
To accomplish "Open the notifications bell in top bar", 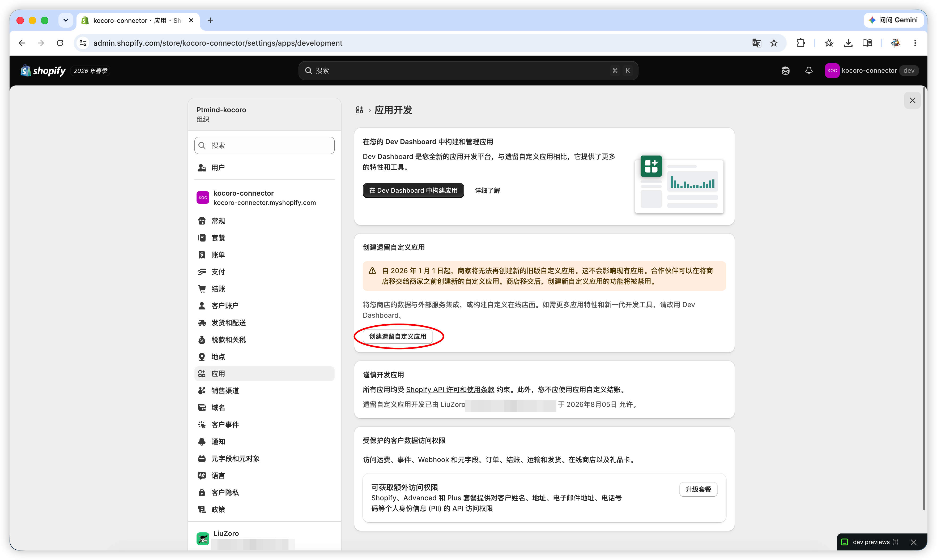I will pos(809,71).
